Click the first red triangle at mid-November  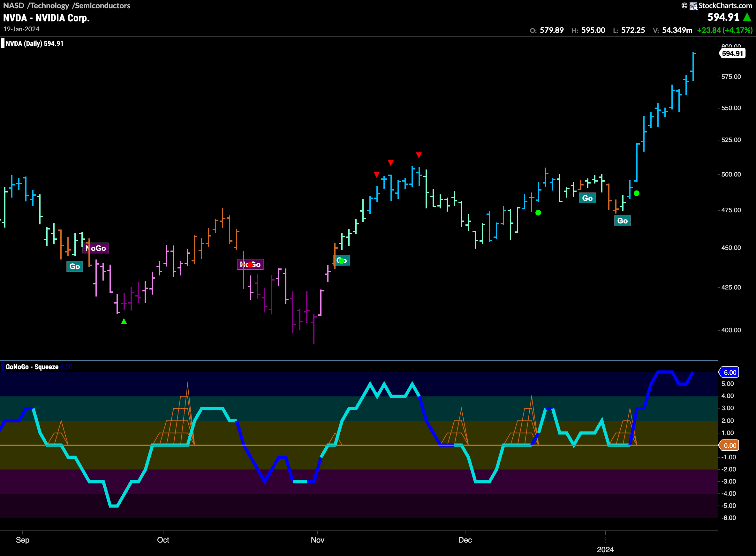377,175
